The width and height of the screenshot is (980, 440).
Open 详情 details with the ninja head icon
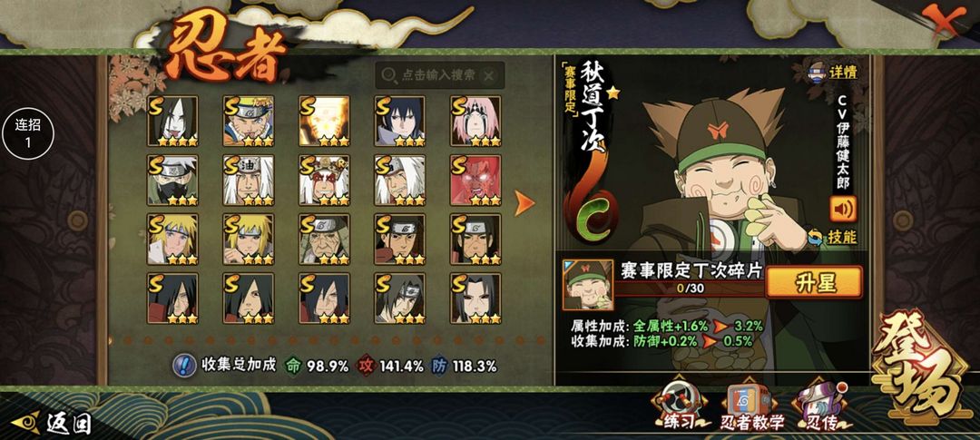click(x=833, y=72)
